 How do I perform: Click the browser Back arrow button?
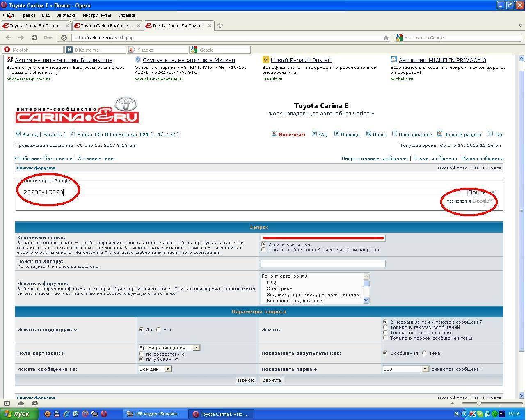tap(9, 37)
